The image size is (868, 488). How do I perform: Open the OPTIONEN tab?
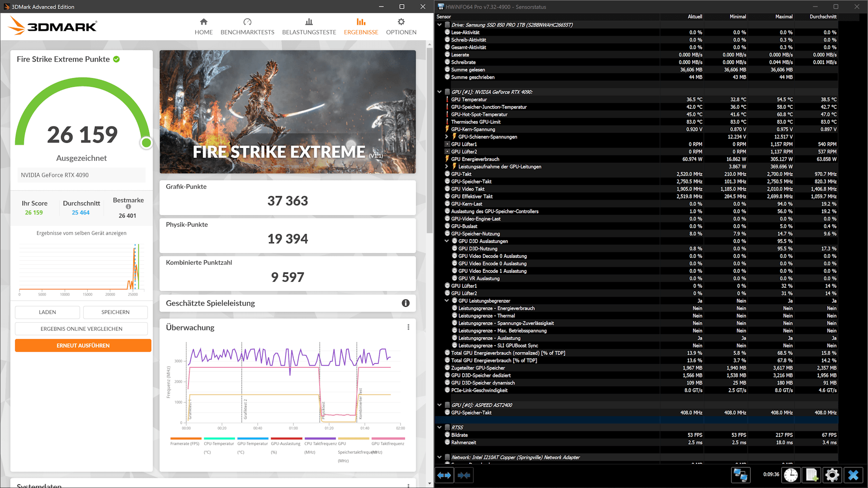coord(401,27)
